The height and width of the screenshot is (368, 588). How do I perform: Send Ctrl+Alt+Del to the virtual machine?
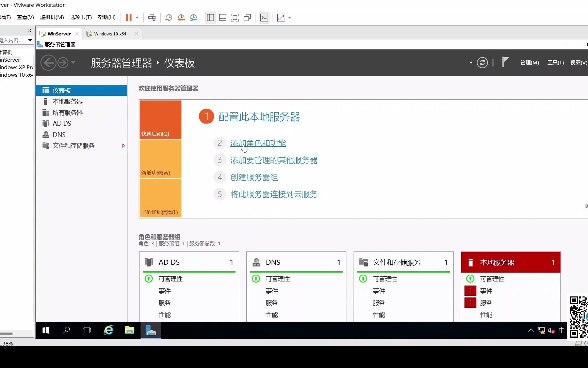click(152, 18)
